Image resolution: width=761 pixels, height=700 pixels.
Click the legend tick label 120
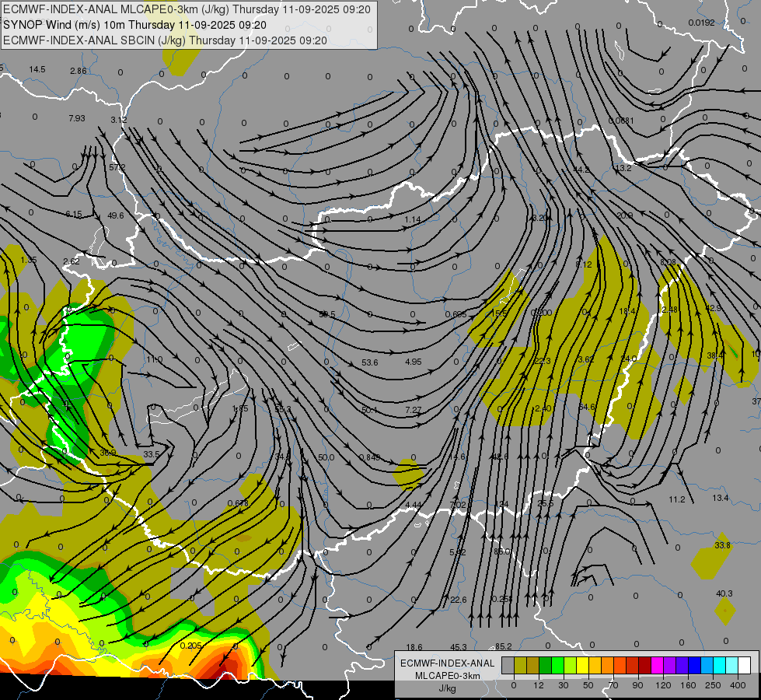click(663, 685)
